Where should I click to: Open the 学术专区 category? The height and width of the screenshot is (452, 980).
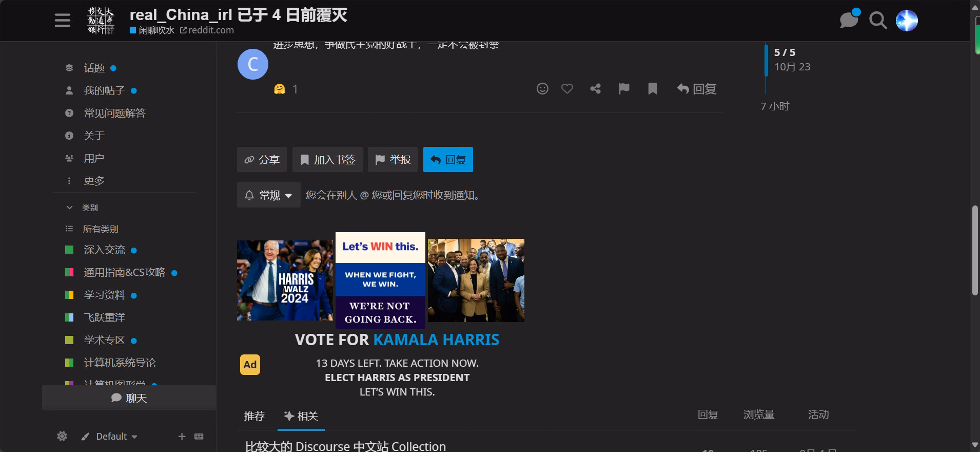click(104, 341)
